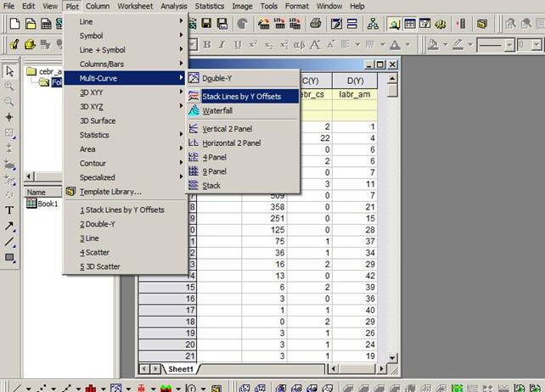Image resolution: width=545 pixels, height=392 pixels.
Task: Expand the 3D XYY submenu
Action: point(126,92)
